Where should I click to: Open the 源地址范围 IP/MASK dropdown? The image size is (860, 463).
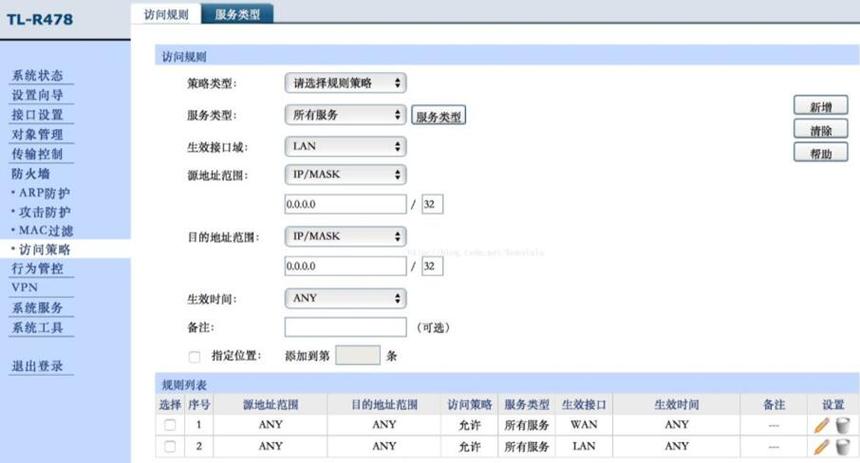[346, 175]
